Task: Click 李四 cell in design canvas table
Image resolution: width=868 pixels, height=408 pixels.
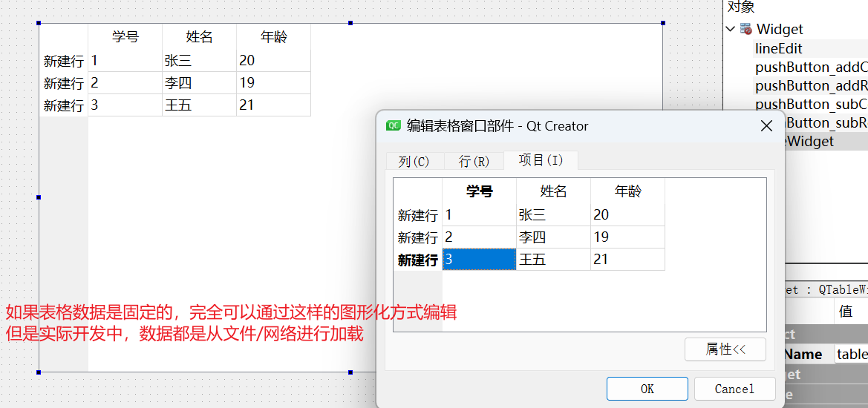Action: pyautogui.click(x=199, y=83)
